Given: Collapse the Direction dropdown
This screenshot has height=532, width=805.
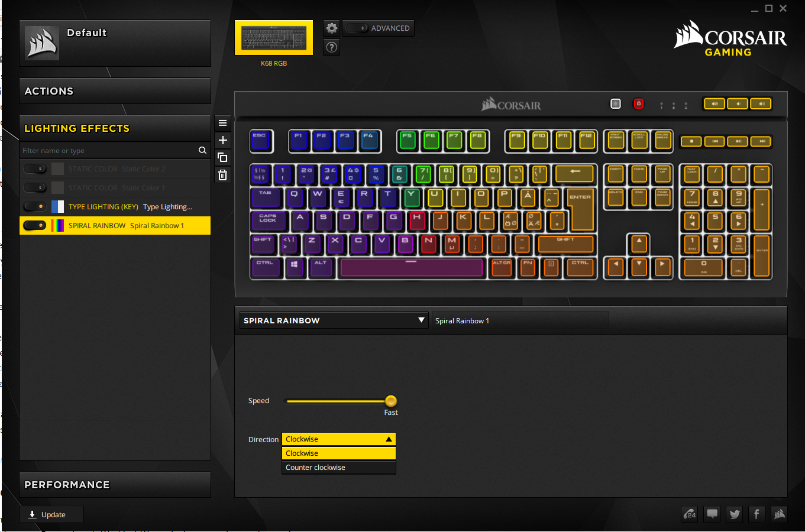Looking at the screenshot, I should point(389,439).
